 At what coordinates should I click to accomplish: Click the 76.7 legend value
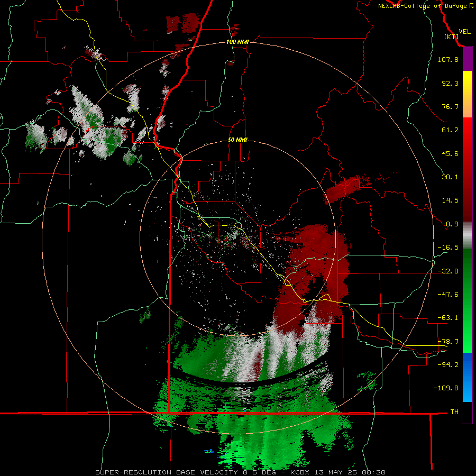pos(450,106)
